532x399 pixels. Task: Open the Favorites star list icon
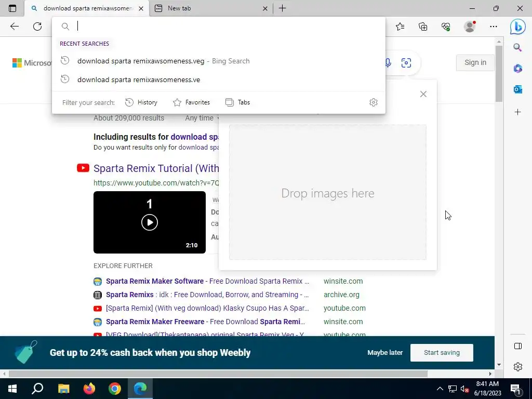click(x=400, y=26)
